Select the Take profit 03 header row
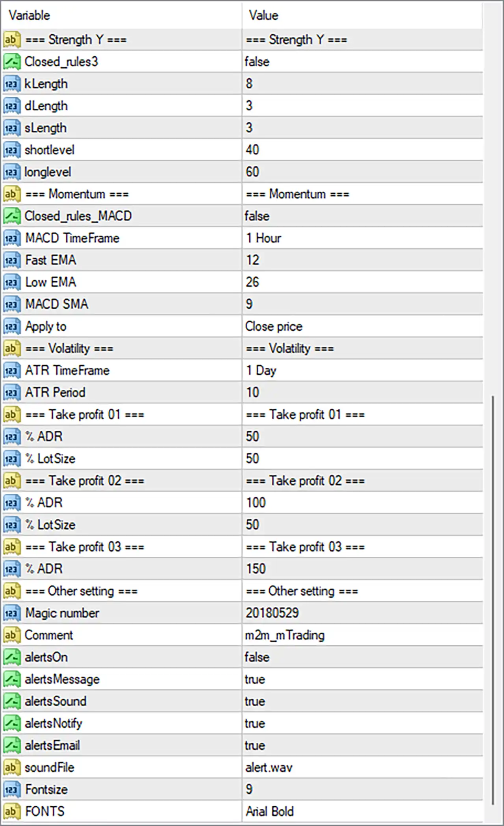Viewport: 504px width, 826px height. [242, 547]
